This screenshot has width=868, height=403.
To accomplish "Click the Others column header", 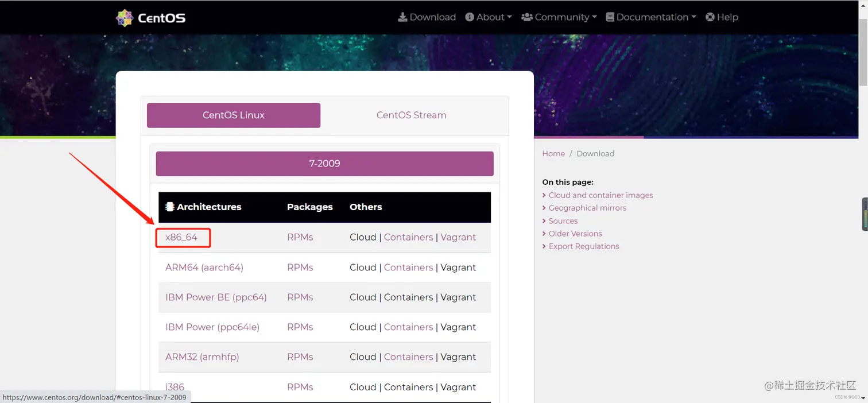I will pos(366,207).
